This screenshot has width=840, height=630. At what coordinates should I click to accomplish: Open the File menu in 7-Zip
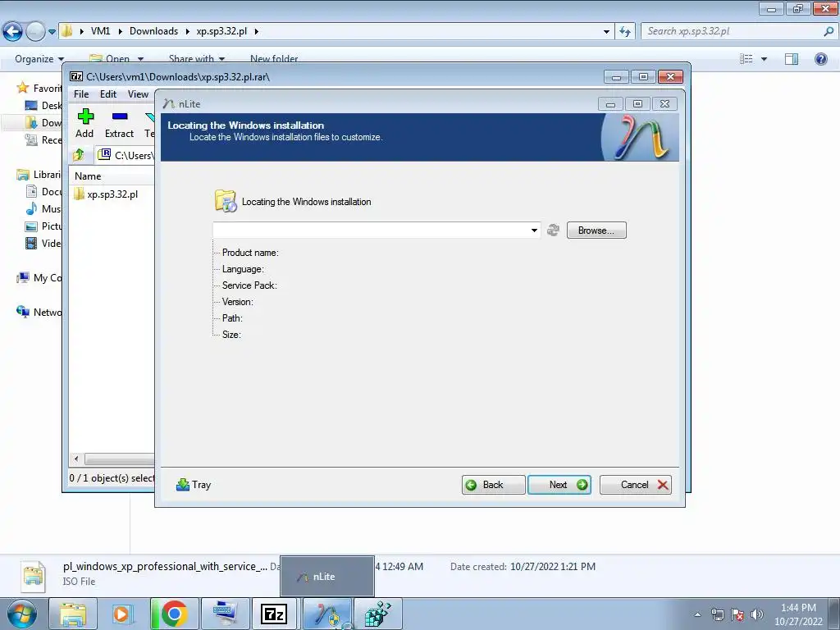81,94
